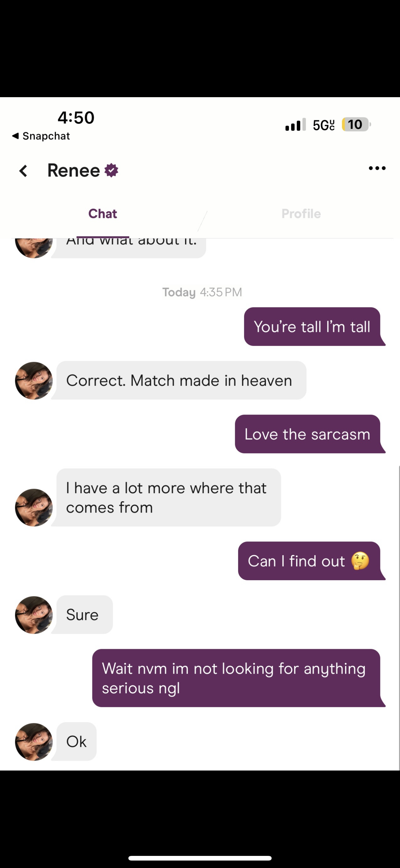Tap Renee's avatar beside the "Ok" message
Screen dimensions: 400x868
34,742
